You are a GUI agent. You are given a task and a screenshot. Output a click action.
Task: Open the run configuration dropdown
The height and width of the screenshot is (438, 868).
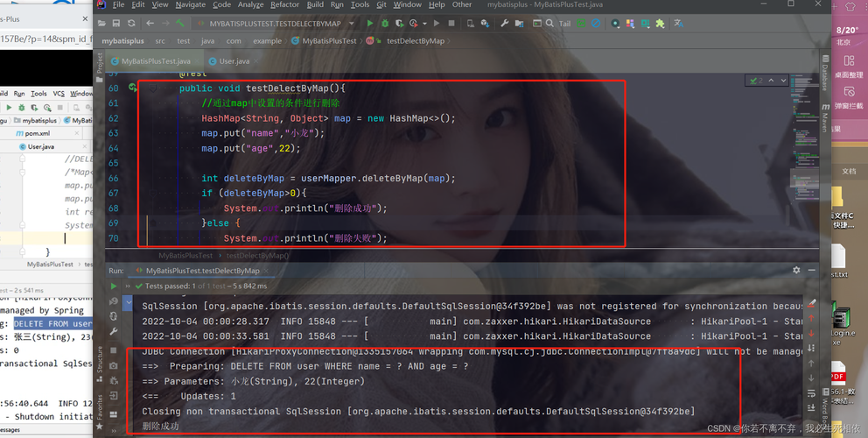click(352, 24)
